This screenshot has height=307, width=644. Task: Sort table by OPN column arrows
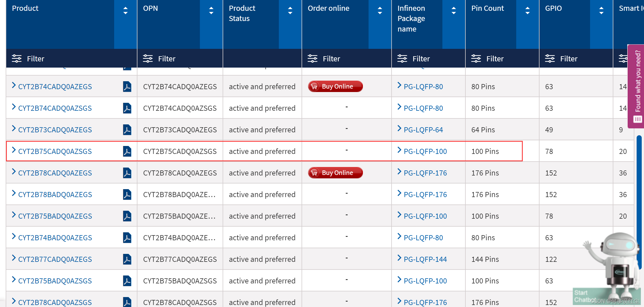click(x=211, y=11)
